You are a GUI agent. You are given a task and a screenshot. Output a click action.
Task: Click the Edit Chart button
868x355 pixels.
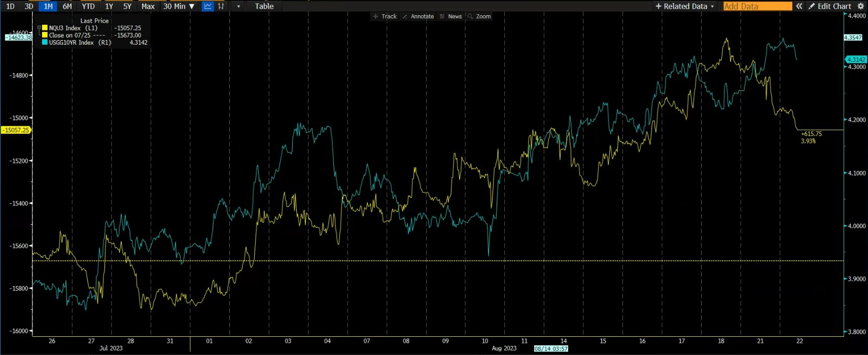830,6
